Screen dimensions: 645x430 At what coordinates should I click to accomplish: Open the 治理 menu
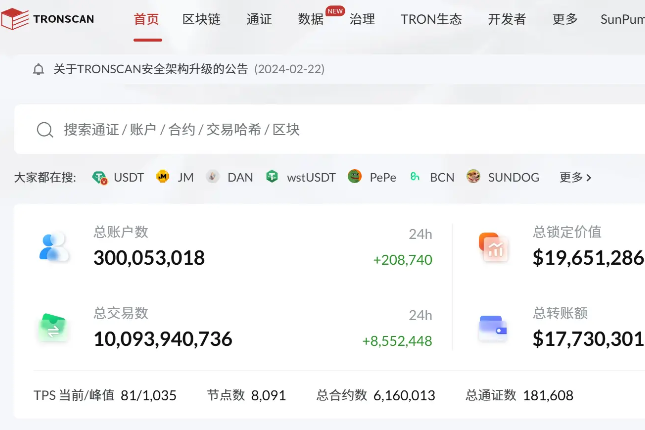362,19
